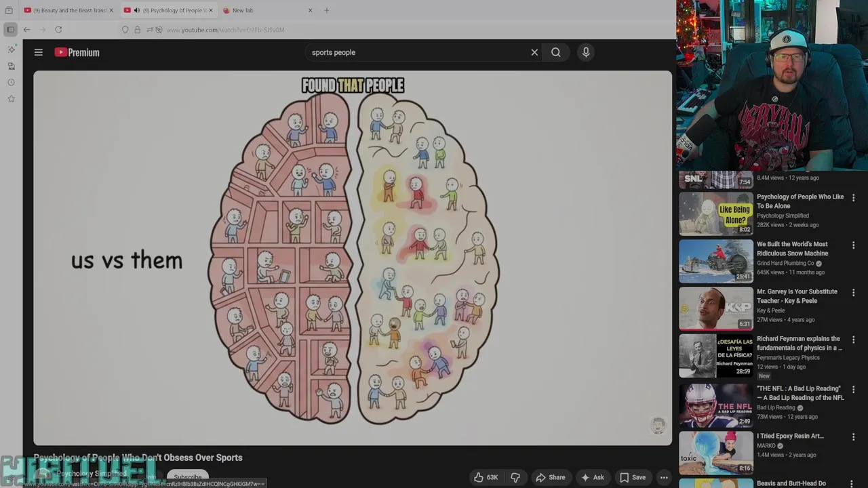Visit Bad Lip Reading channel
The width and height of the screenshot is (868, 488).
click(776, 408)
